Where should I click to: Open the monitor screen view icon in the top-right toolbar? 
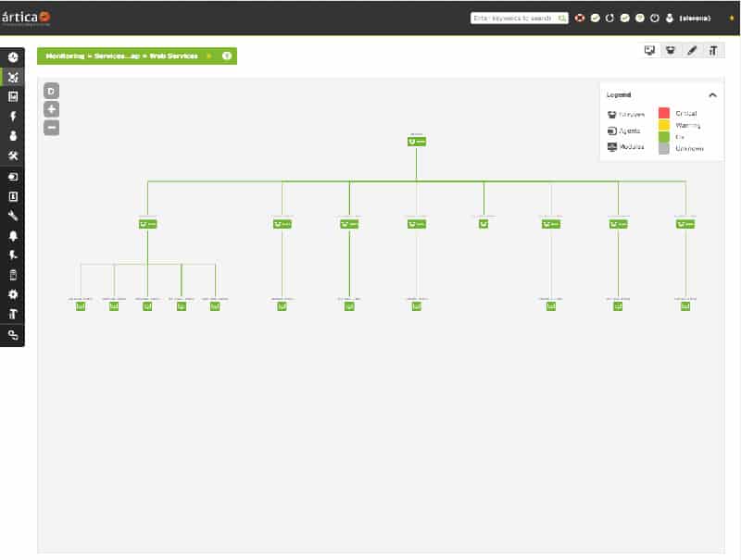[x=650, y=50]
